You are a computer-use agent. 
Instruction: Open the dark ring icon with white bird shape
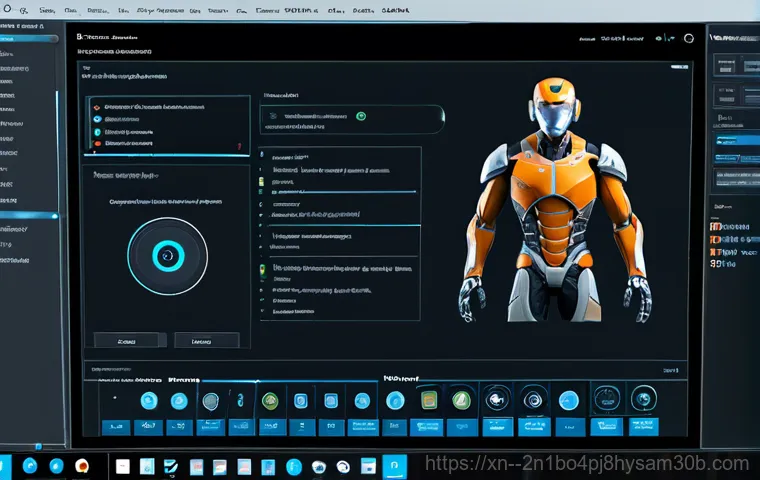tap(497, 399)
